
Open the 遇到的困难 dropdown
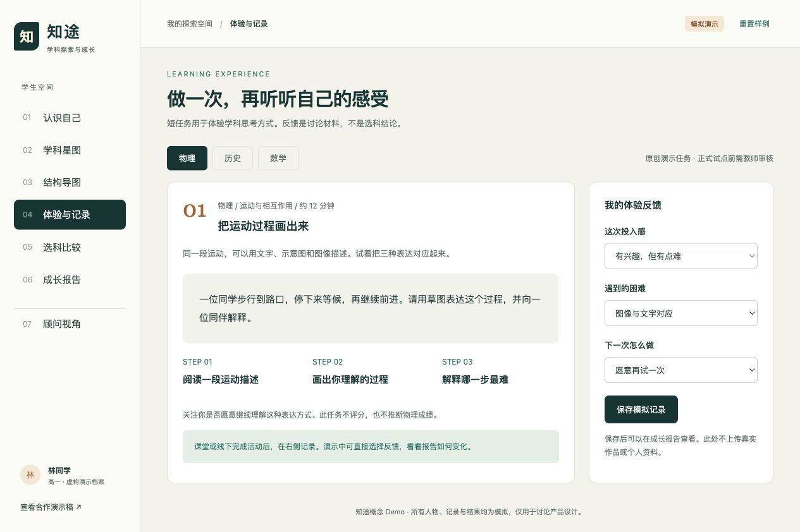[x=681, y=313]
